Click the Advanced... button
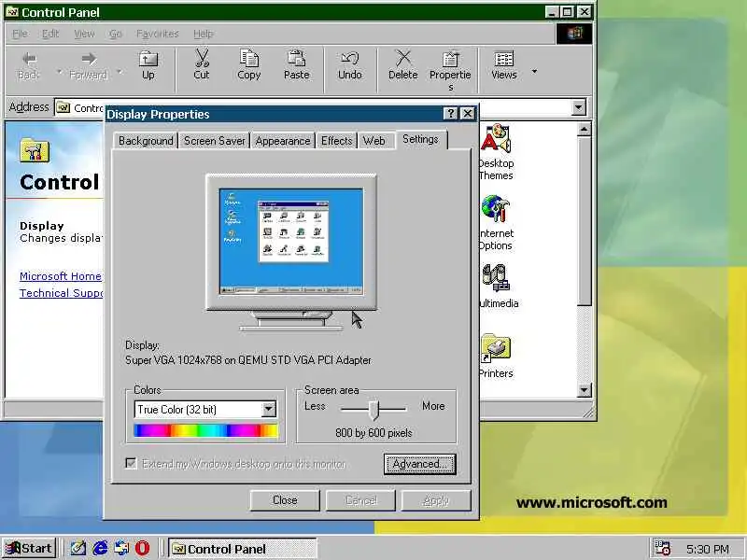Image resolution: width=747 pixels, height=560 pixels. point(419,464)
